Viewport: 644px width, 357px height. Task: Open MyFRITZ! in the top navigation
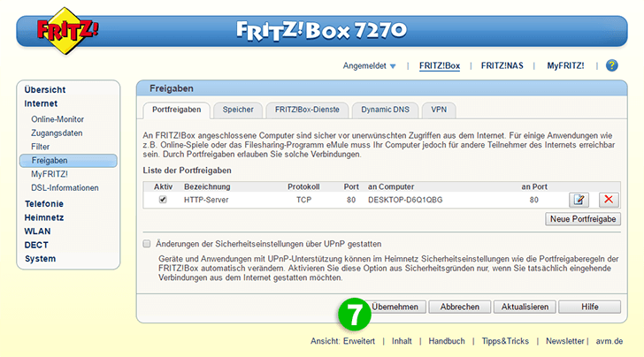[x=565, y=65]
